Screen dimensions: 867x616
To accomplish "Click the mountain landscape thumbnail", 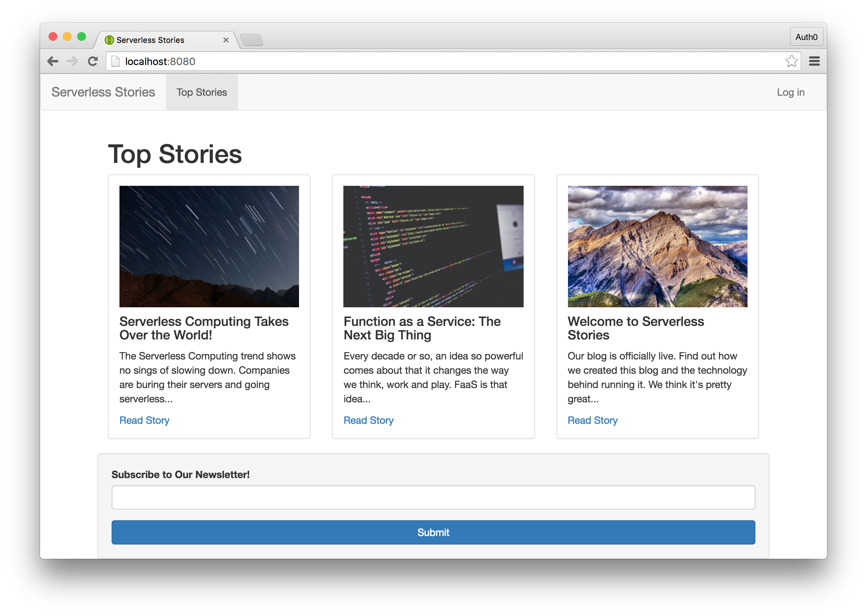I will click(657, 246).
